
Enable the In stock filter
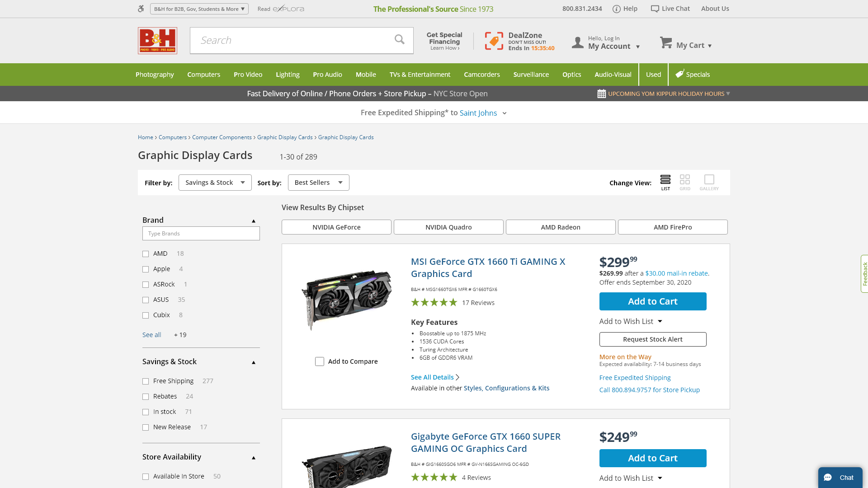coord(146,412)
